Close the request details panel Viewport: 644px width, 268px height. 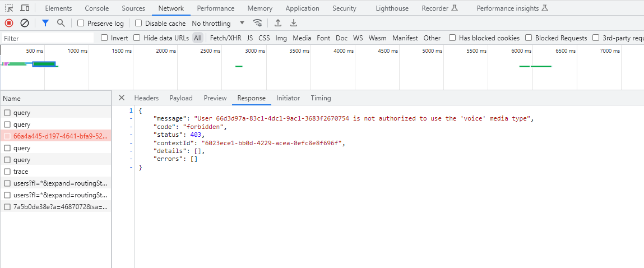coord(121,98)
